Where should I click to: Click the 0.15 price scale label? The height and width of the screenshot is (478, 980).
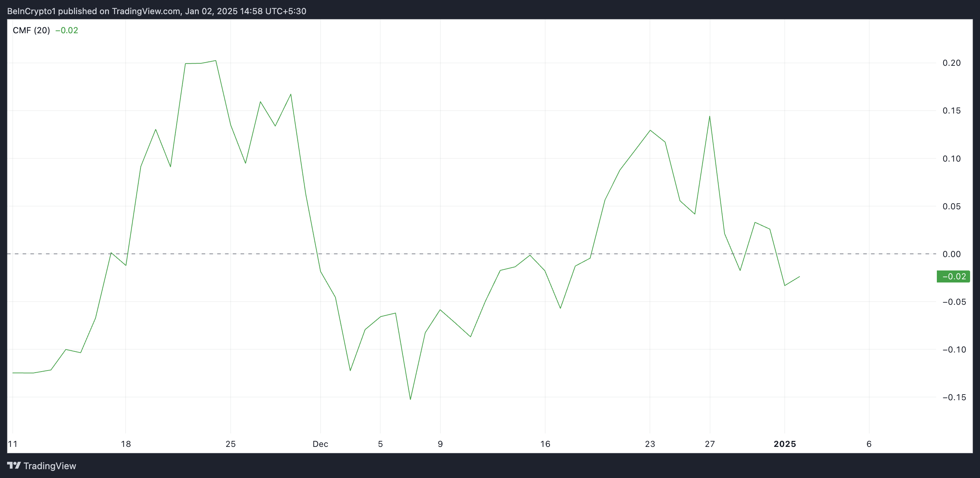951,111
